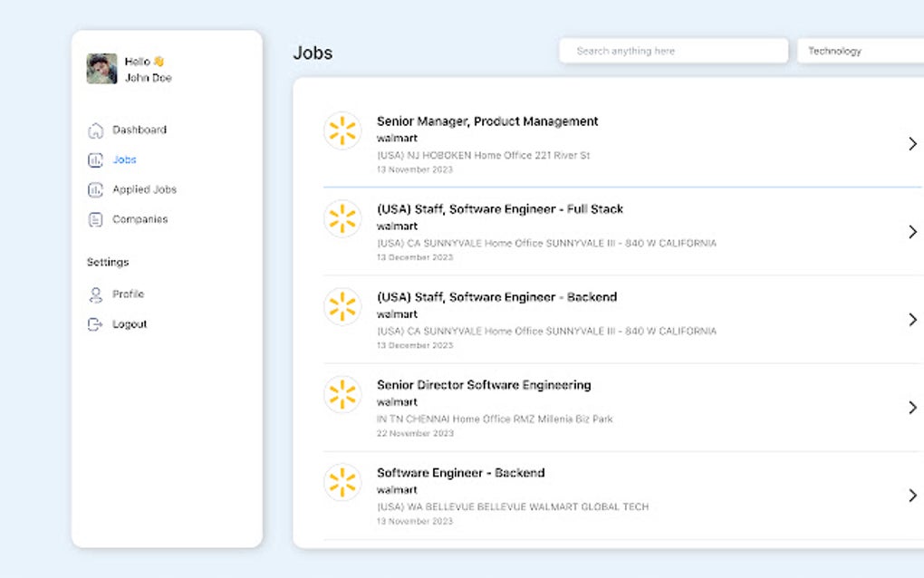This screenshot has height=578, width=924.
Task: Click Walmart logo on Senior Manager job
Action: tap(342, 130)
